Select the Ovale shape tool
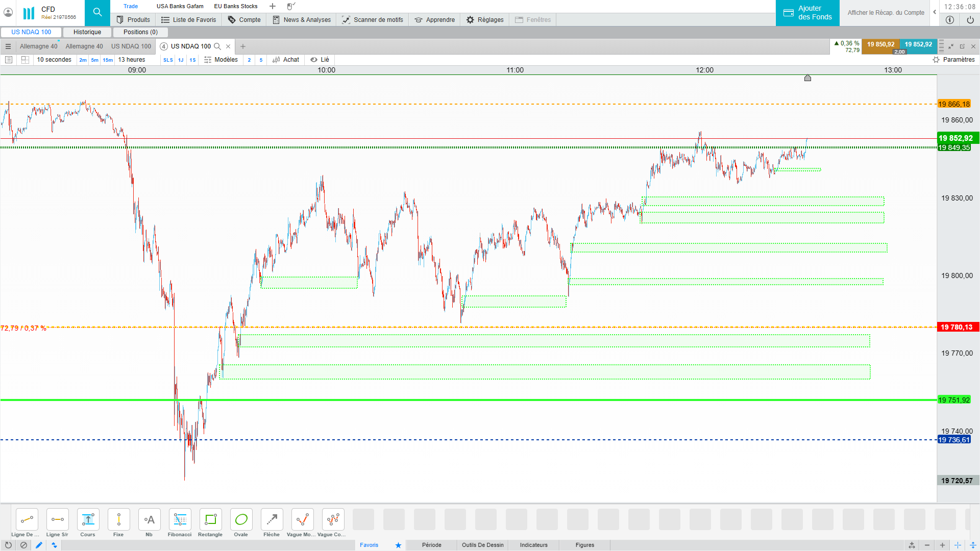Screen dimensions: 980x551 click(x=241, y=520)
